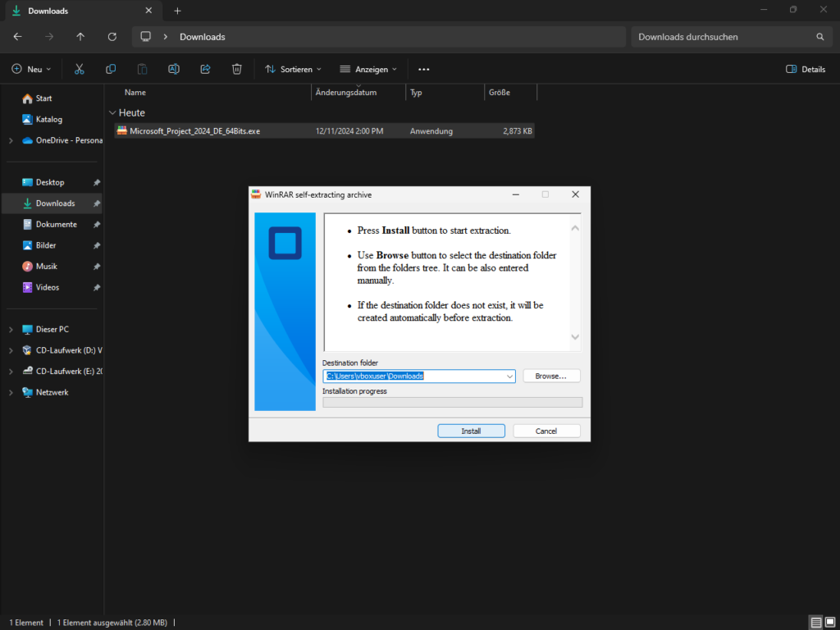Click the Downloads durchsuchen search field
Viewport: 840px width, 630px height.
pos(722,37)
